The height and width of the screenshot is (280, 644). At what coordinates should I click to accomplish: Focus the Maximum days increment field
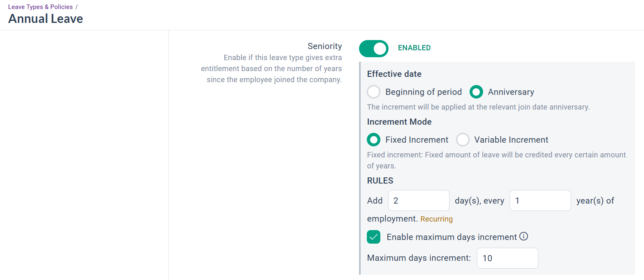point(507,258)
